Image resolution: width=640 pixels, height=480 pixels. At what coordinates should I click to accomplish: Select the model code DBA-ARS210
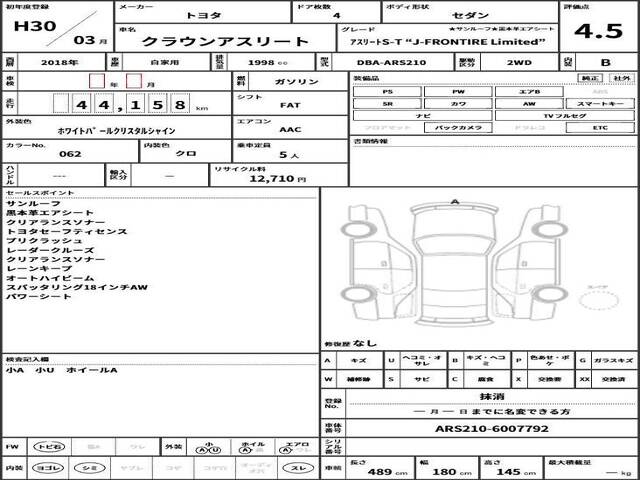[391, 62]
